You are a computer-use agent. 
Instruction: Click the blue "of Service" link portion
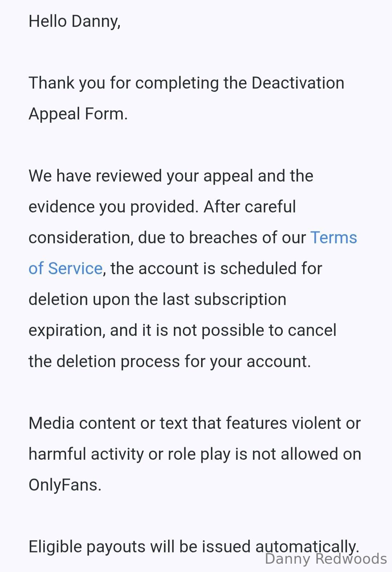click(x=65, y=268)
